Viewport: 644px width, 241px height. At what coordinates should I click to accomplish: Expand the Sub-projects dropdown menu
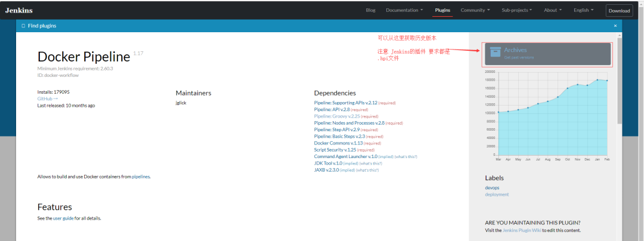516,10
